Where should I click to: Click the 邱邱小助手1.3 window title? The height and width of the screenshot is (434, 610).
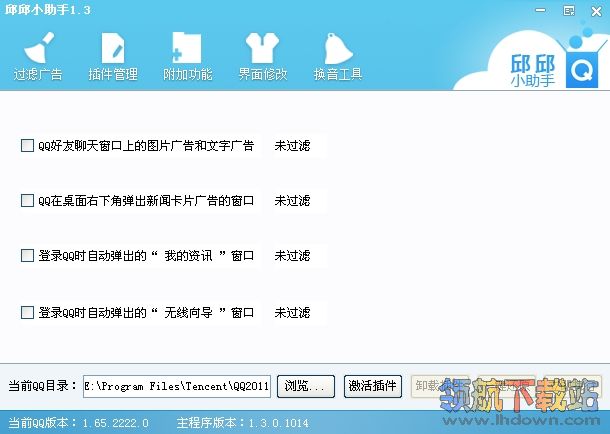(x=48, y=10)
